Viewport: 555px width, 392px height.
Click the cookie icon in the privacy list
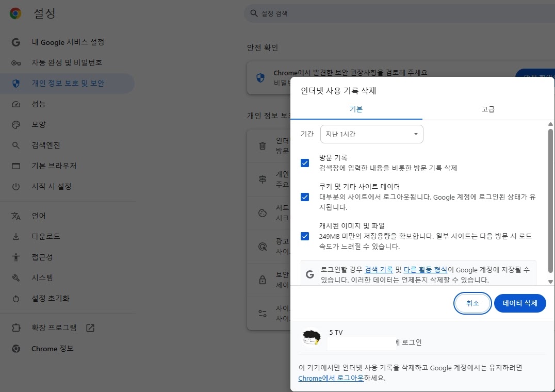coord(263,213)
